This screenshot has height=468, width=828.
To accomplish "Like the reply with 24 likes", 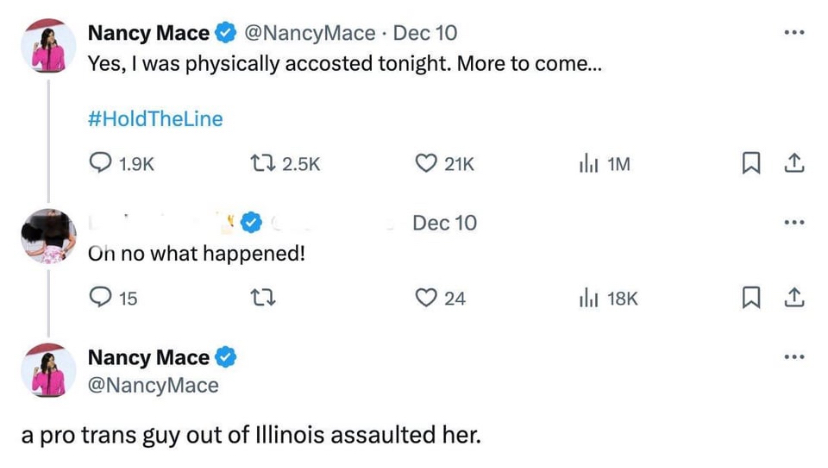I will [x=427, y=297].
